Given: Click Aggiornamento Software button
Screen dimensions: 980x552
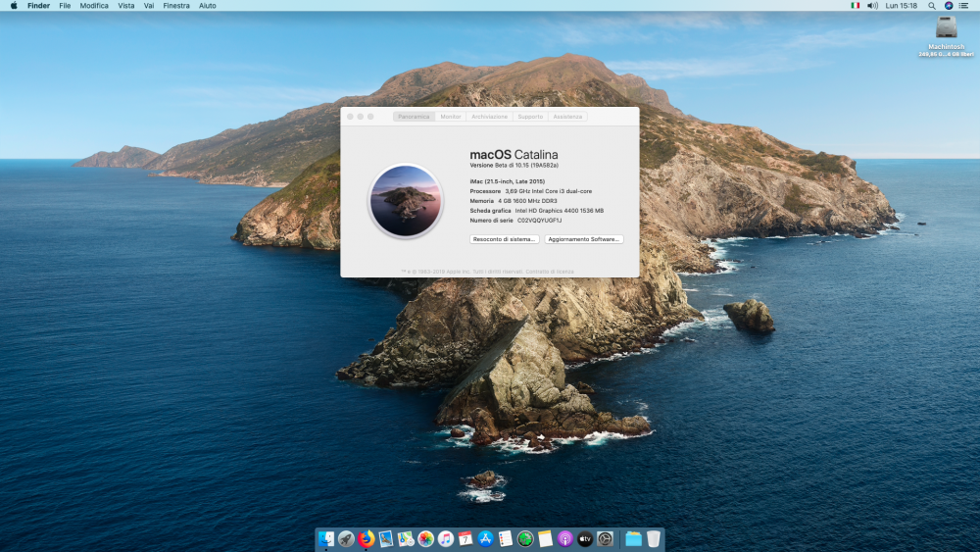Looking at the screenshot, I should point(584,239).
